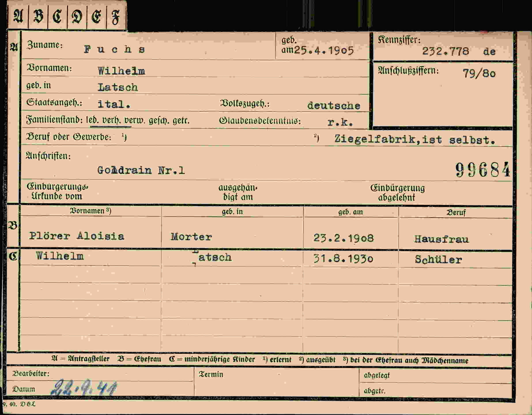Select the address 'Goldrain Nr.1'
532x415 pixels.
tap(141, 170)
